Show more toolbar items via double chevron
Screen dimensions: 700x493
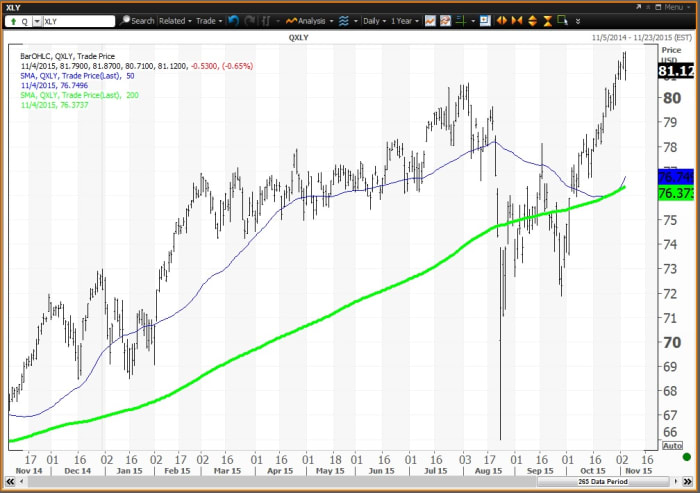(x=578, y=21)
